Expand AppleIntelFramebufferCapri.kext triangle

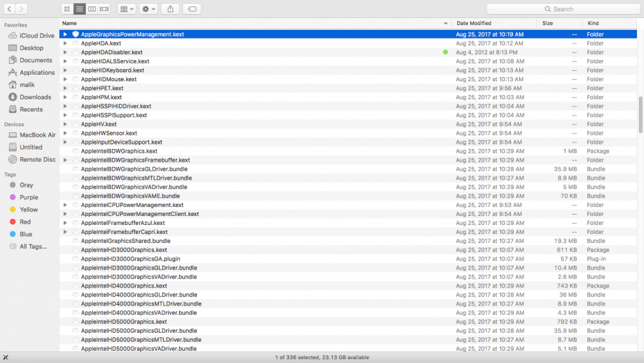click(x=65, y=232)
